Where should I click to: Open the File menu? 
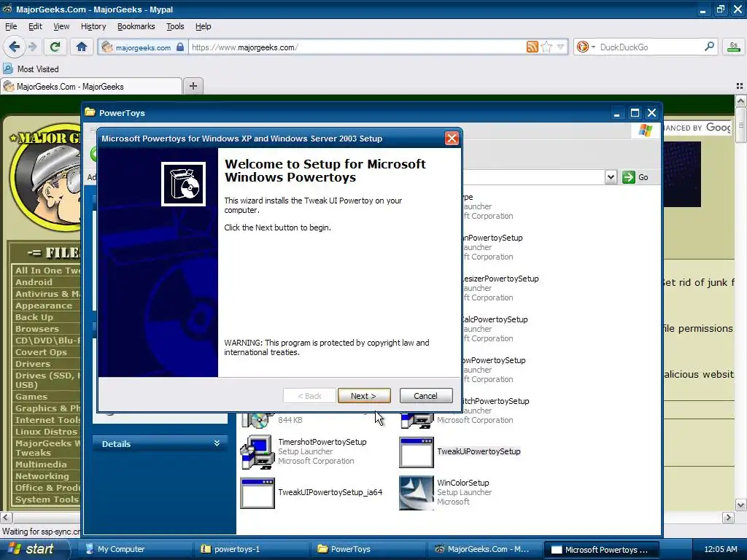pyautogui.click(x=11, y=26)
